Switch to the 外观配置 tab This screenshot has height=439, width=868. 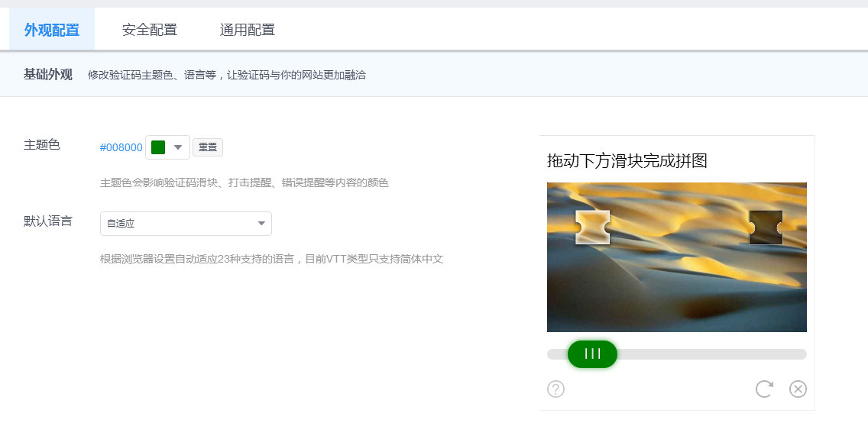(52, 29)
